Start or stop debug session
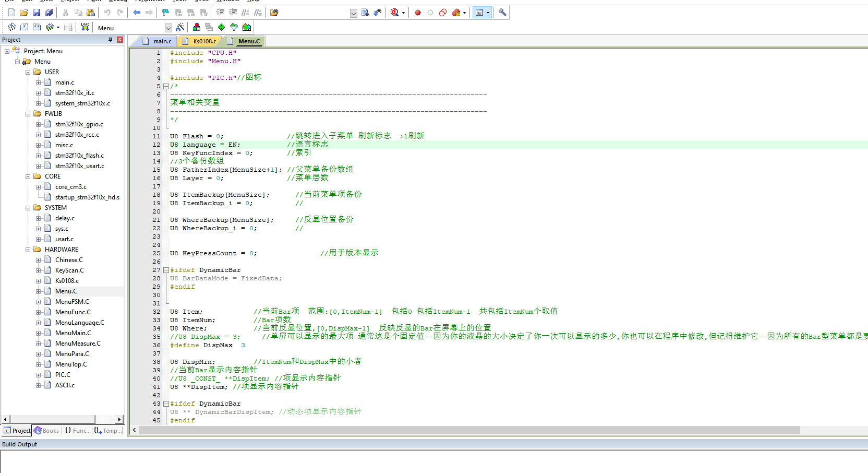The image size is (868, 473). point(395,13)
